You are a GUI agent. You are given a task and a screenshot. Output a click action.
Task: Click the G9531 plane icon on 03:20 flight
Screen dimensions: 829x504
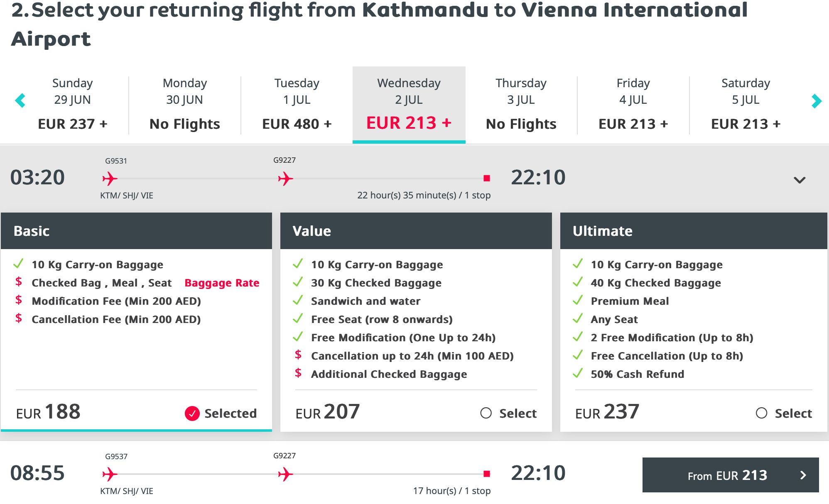coord(110,179)
